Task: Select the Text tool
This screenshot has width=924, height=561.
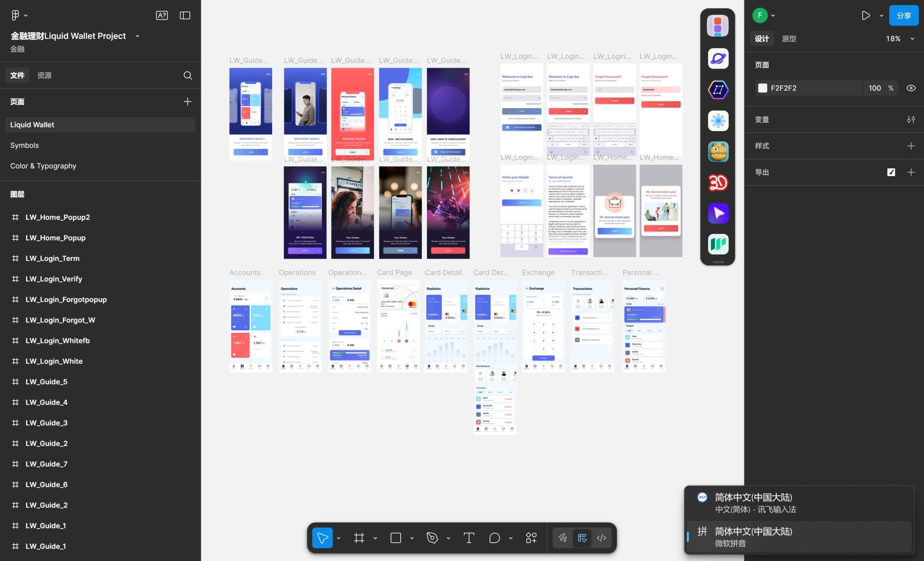Action: click(468, 538)
